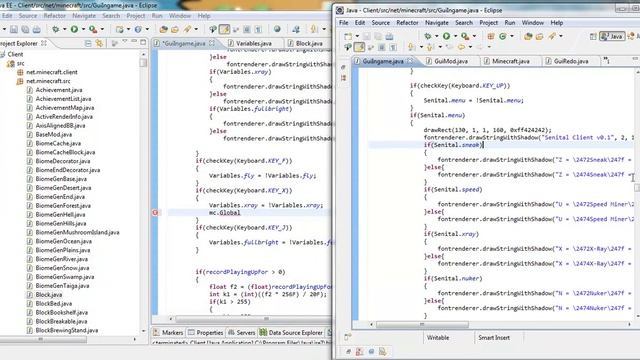Maximize Project Explorer panel

click(x=143, y=42)
